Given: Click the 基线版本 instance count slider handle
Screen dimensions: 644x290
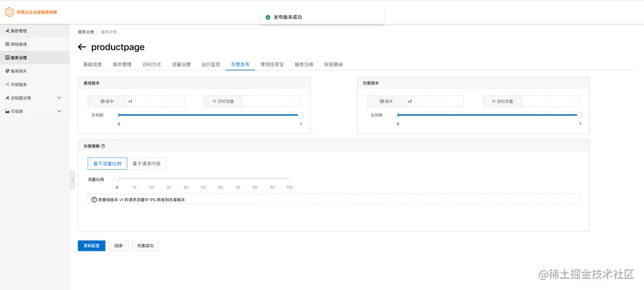Looking at the screenshot, I should click(301, 116).
